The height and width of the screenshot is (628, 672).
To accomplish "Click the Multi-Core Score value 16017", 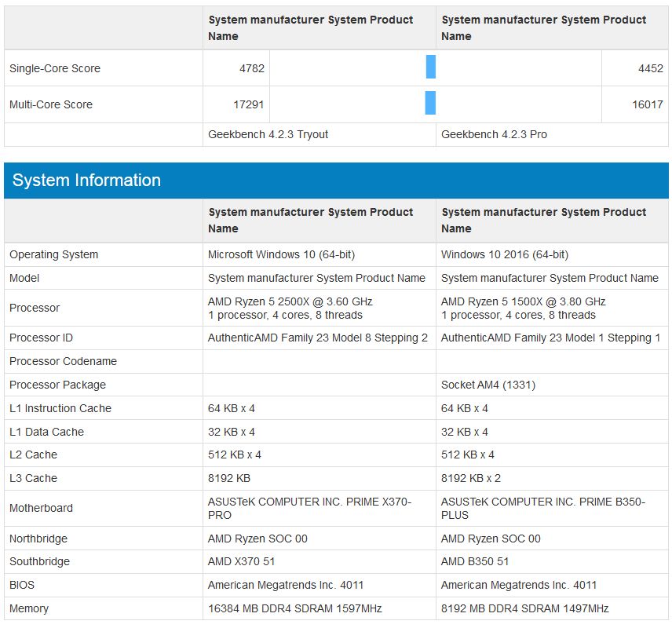I will tap(647, 104).
